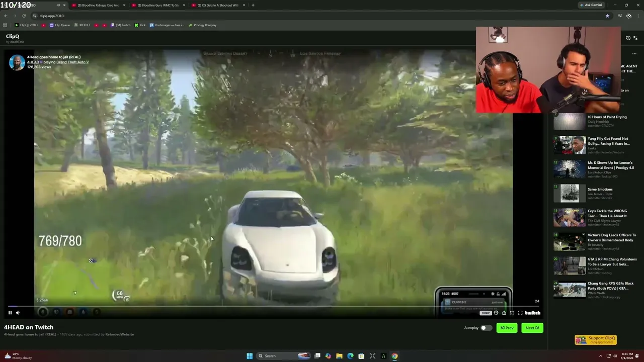Toggle the Autoplay switch
The width and height of the screenshot is (644, 362).
[x=486, y=328]
